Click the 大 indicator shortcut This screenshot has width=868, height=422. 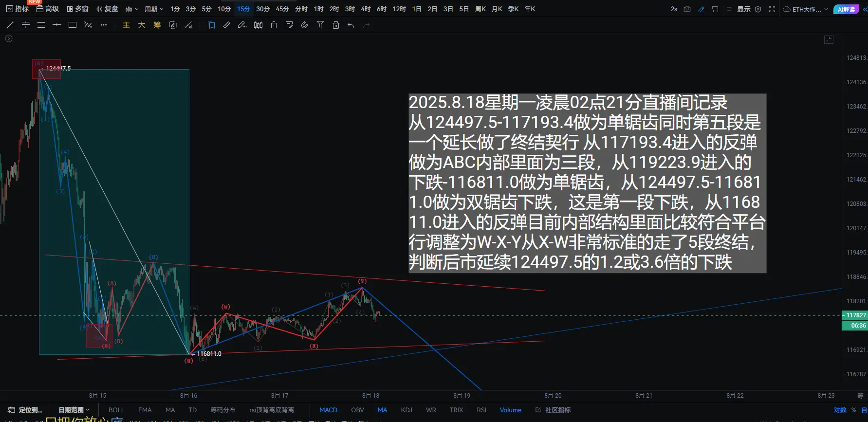tap(142, 25)
